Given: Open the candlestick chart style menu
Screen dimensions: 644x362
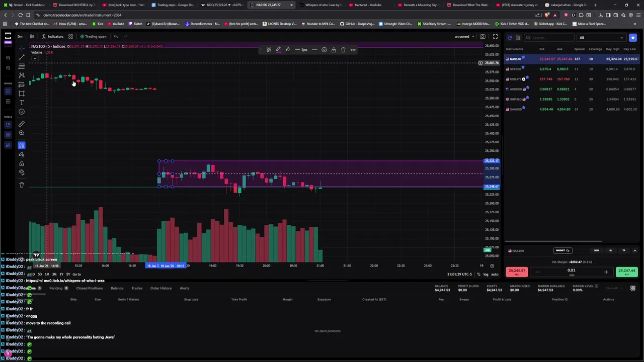Looking at the screenshot, I should [x=32, y=36].
